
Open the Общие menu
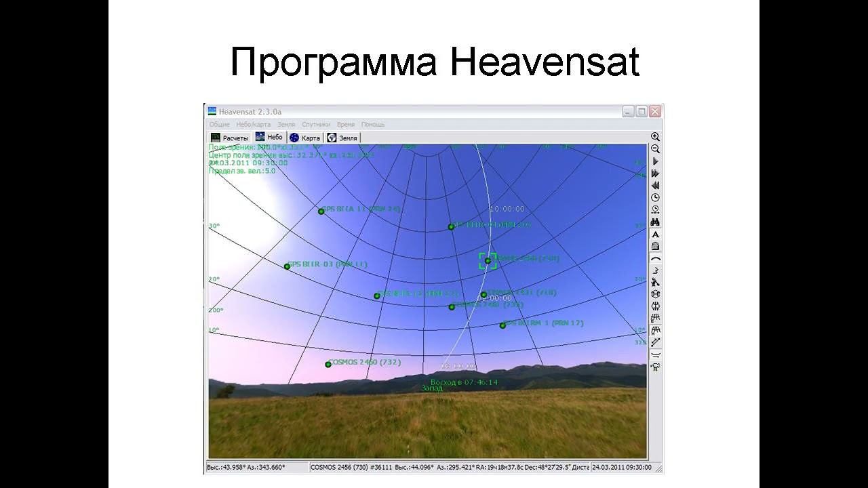219,124
